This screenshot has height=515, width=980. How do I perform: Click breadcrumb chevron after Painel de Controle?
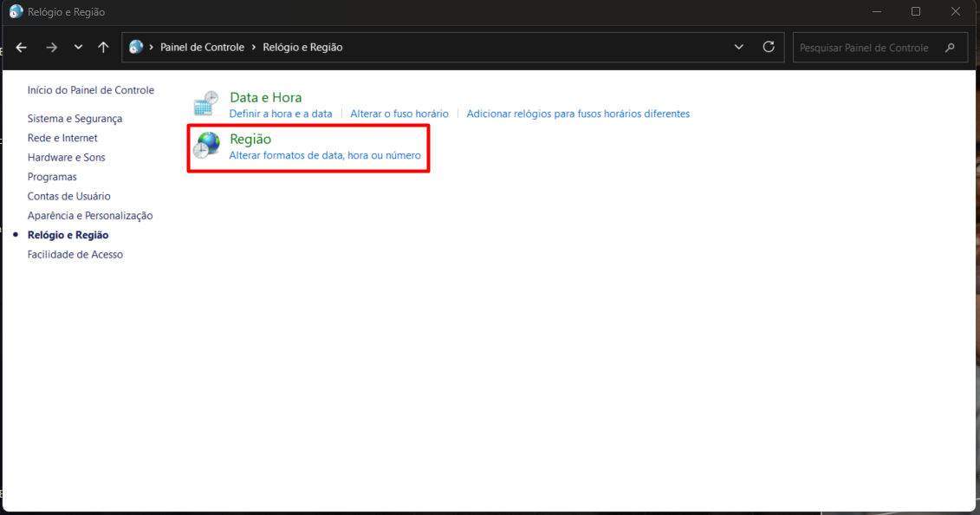(254, 48)
